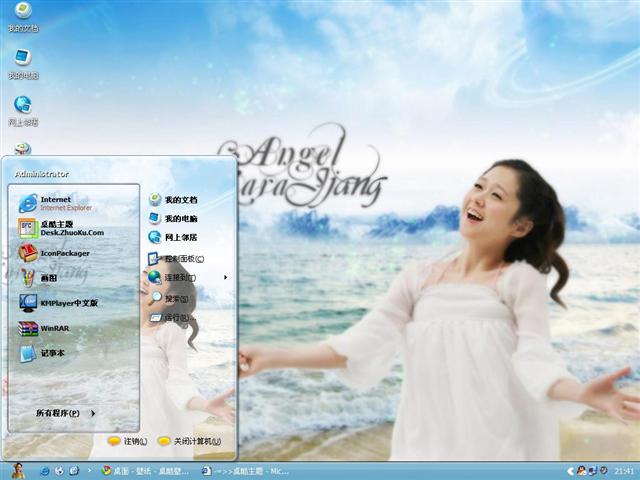Launch Internet Explorer from quick launch
The image size is (640, 480).
(x=44, y=471)
